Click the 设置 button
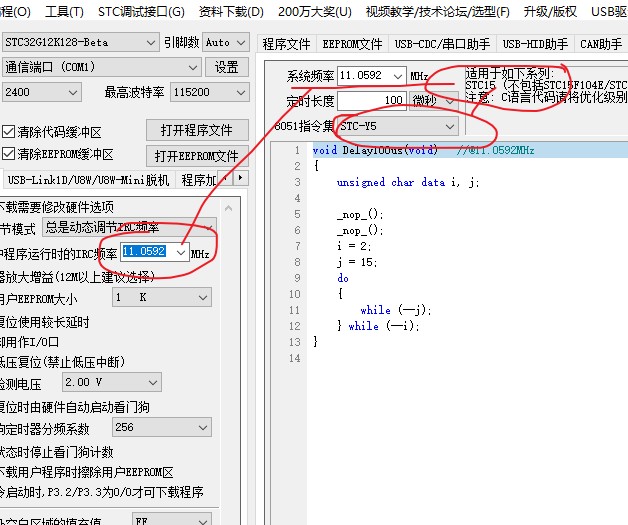Viewport: 628px width, 525px height. 226,67
